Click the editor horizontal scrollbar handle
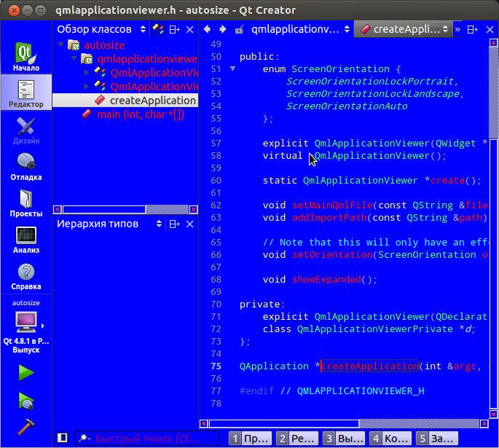Viewport: 499px width, 448px height. pyautogui.click(x=284, y=423)
